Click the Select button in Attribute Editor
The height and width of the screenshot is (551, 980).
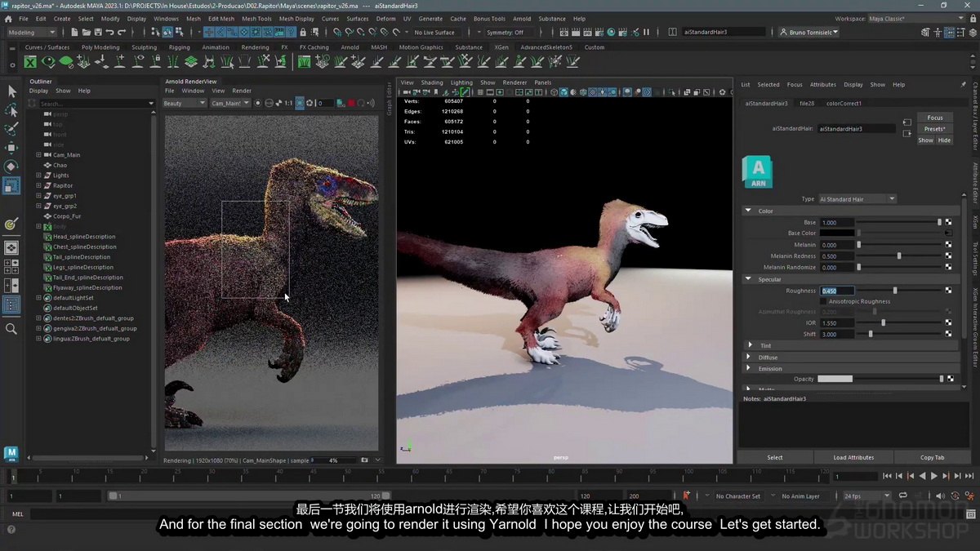point(775,458)
